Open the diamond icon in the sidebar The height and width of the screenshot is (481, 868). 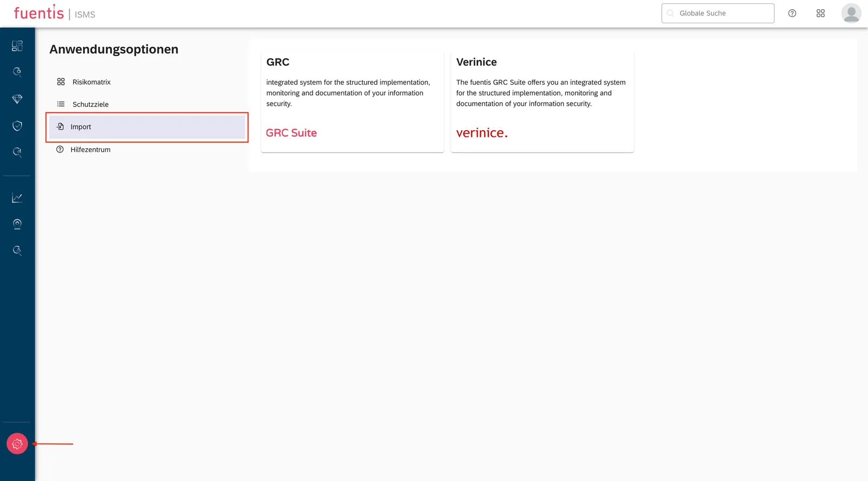(x=17, y=99)
